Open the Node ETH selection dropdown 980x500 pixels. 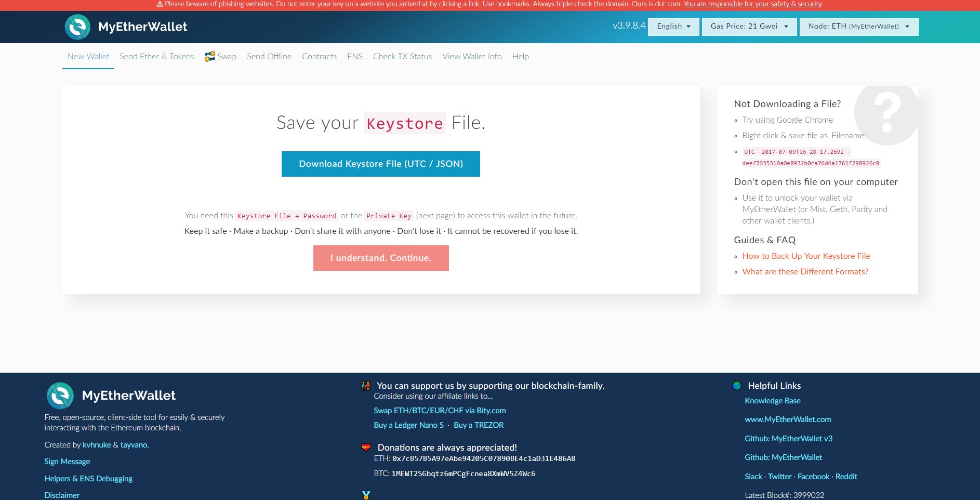[859, 27]
